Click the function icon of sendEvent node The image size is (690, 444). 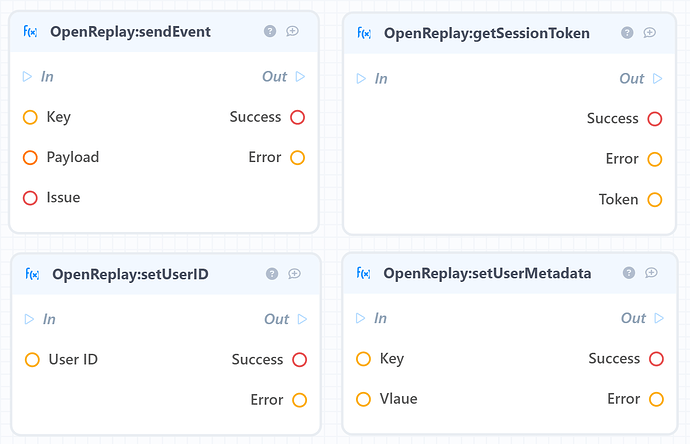pos(30,32)
